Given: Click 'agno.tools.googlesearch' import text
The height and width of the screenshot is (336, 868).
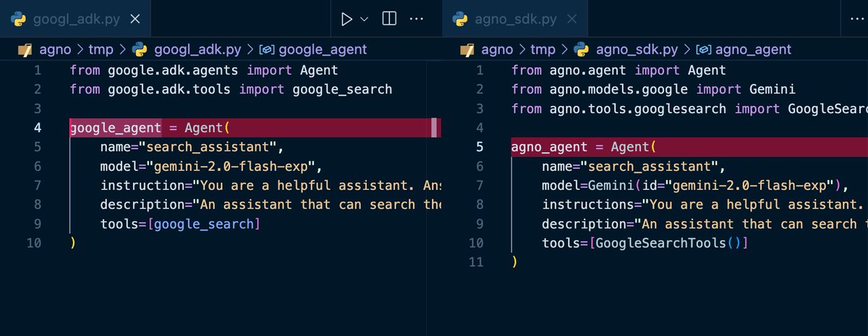Looking at the screenshot, I should point(637,109).
